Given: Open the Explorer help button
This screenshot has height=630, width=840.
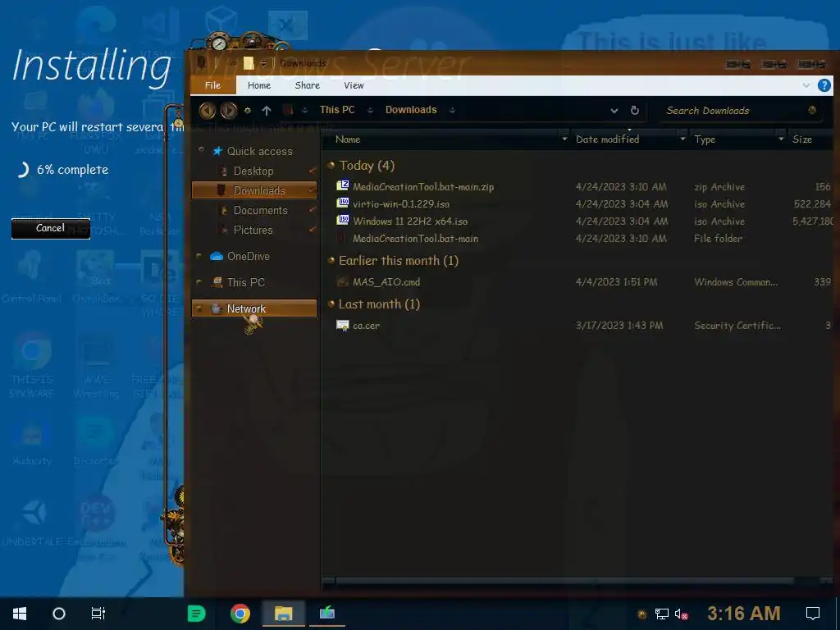Looking at the screenshot, I should [x=824, y=85].
